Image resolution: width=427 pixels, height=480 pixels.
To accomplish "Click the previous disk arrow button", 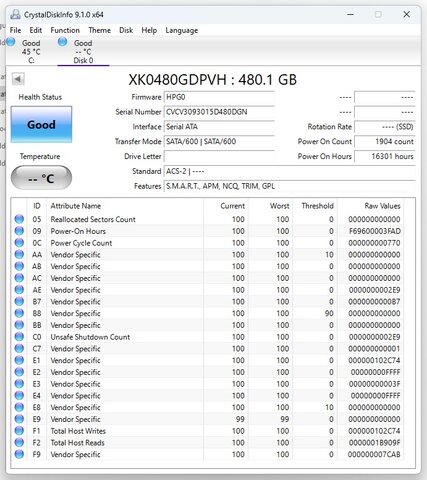I will [18, 79].
